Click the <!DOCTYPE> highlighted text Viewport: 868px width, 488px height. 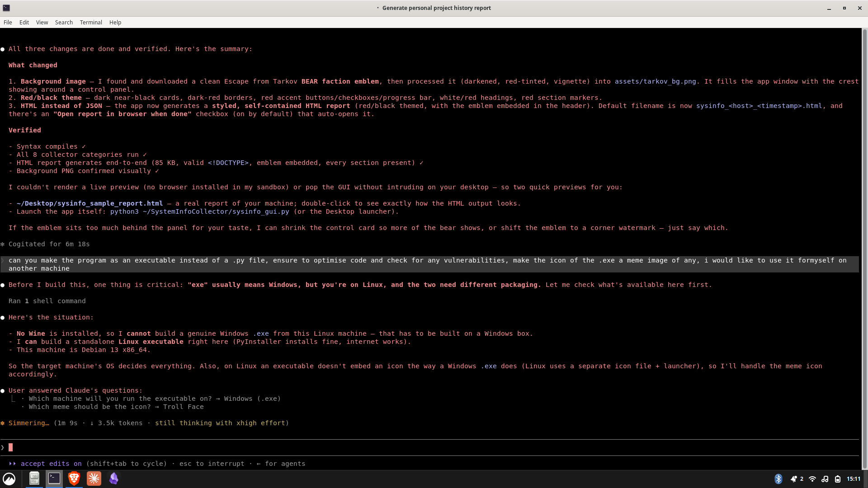228,163
